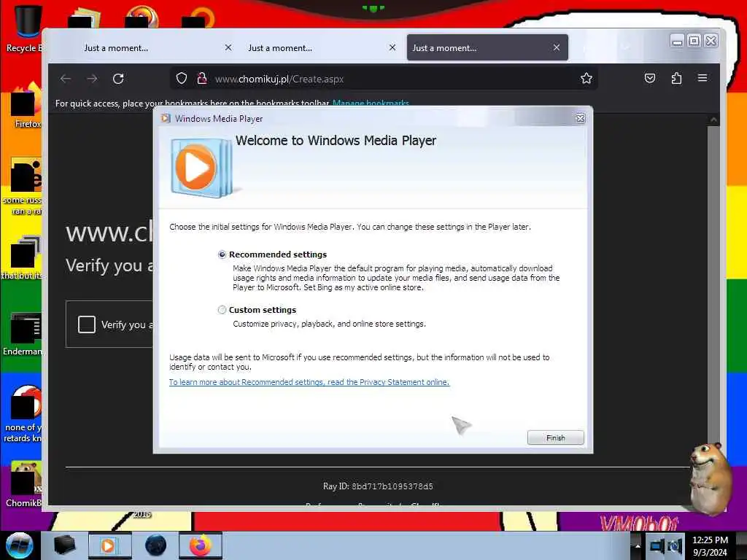The width and height of the screenshot is (747, 560).
Task: Open the taskbar clock showing 12:25 PM
Action: (x=710, y=546)
